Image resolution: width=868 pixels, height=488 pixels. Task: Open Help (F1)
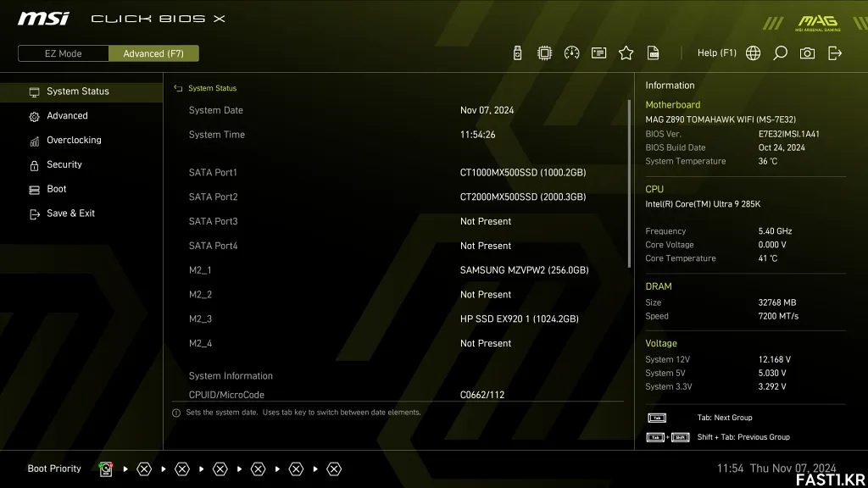717,53
